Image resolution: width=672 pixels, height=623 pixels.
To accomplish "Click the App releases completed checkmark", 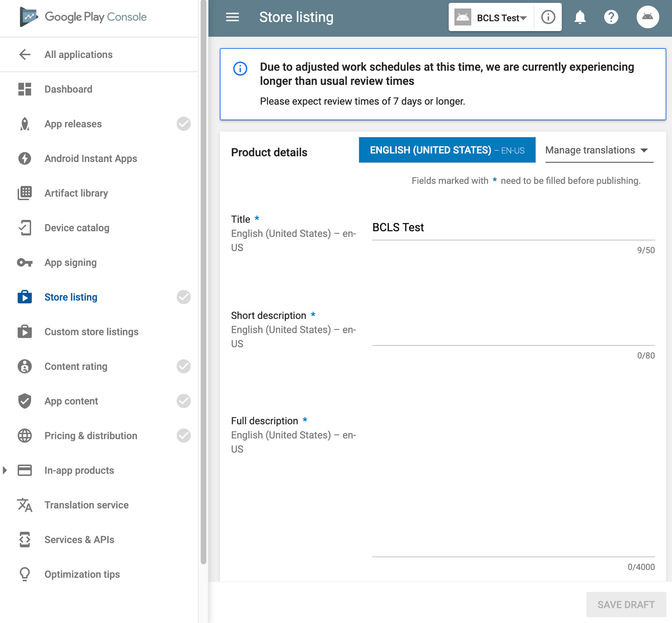I will pyautogui.click(x=184, y=124).
